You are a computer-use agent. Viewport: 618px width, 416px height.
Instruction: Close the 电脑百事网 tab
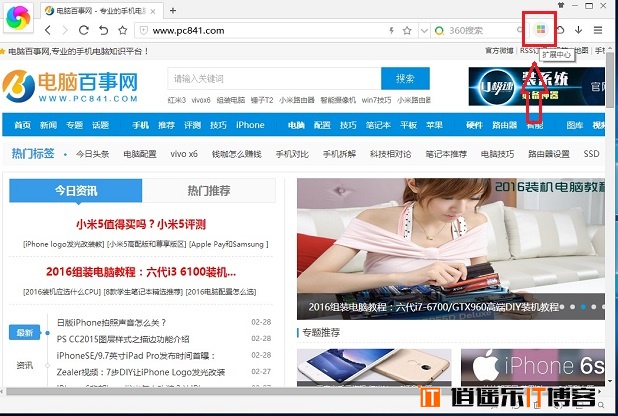(x=153, y=11)
